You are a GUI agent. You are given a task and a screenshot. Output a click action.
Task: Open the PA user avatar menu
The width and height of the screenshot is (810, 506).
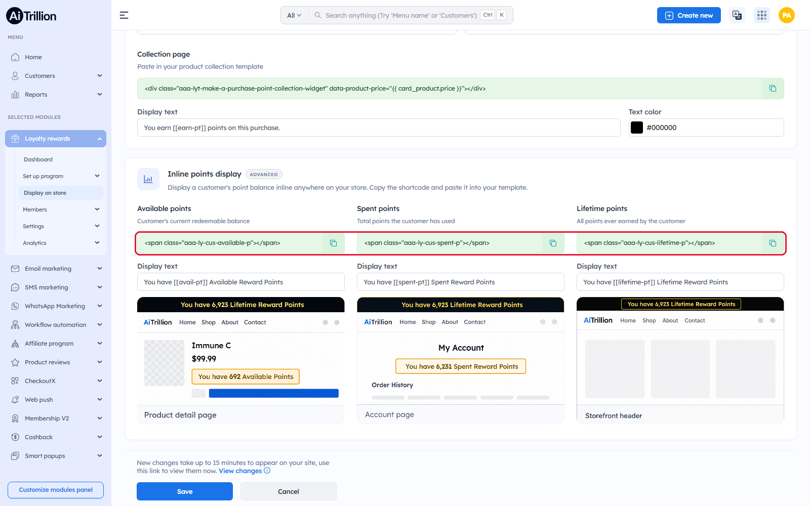pos(786,15)
